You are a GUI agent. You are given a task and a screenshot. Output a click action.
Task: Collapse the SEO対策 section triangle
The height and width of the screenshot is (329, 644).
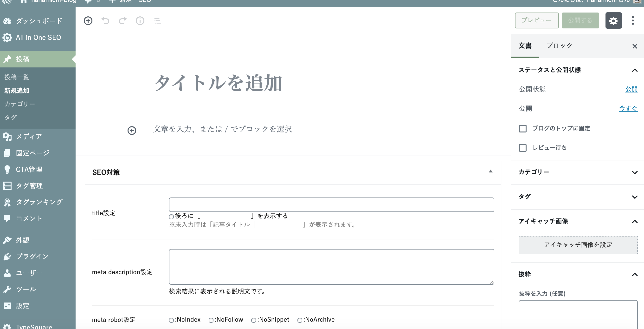tap(490, 171)
